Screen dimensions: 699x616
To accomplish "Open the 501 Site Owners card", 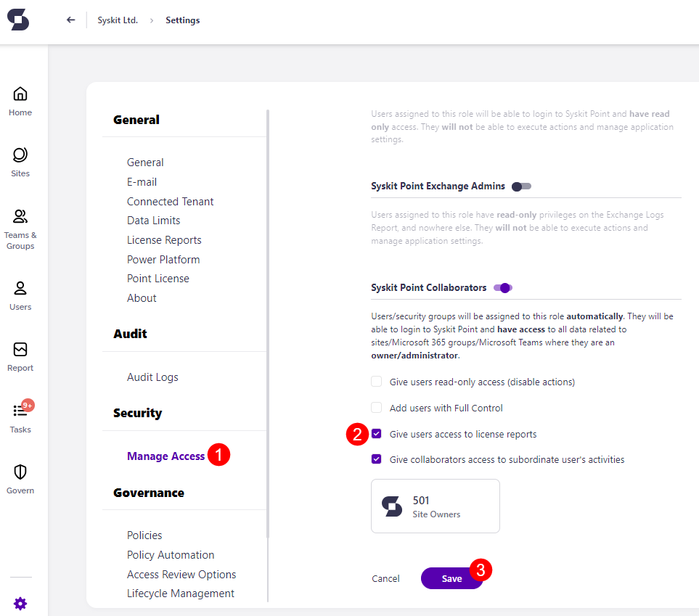I will pyautogui.click(x=435, y=506).
